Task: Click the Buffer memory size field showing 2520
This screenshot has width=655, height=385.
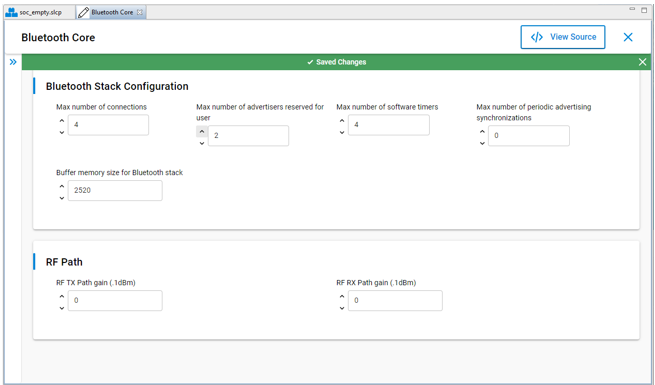Action: (x=115, y=190)
